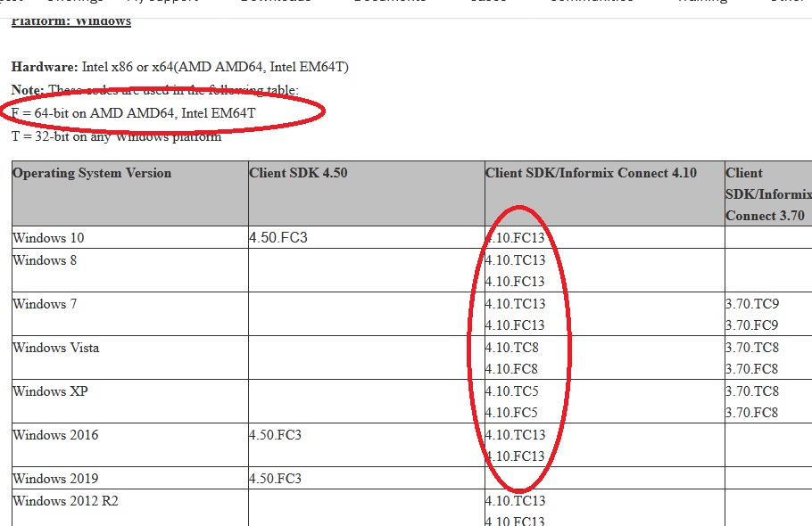Click the 'T = 32-bit on any Windows platform' line
The height and width of the screenshot is (526, 812).
pyautogui.click(x=117, y=136)
